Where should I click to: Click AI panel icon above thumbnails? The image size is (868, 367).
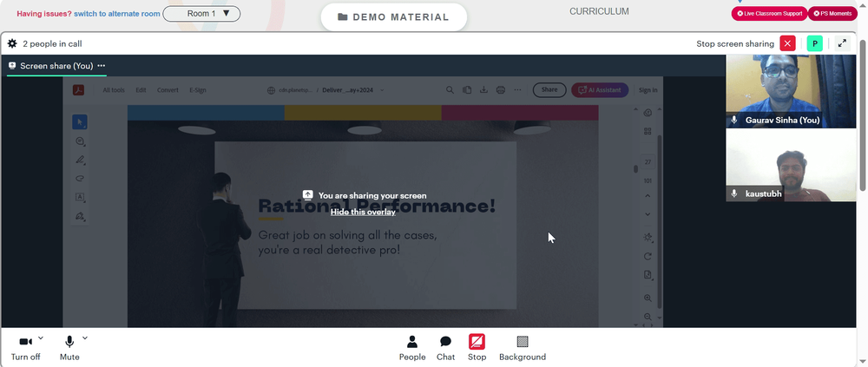click(648, 114)
